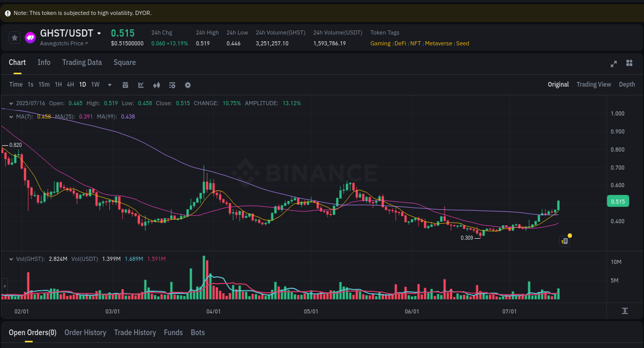Open the line chart drawing tool icon
644x348 pixels.
141,85
